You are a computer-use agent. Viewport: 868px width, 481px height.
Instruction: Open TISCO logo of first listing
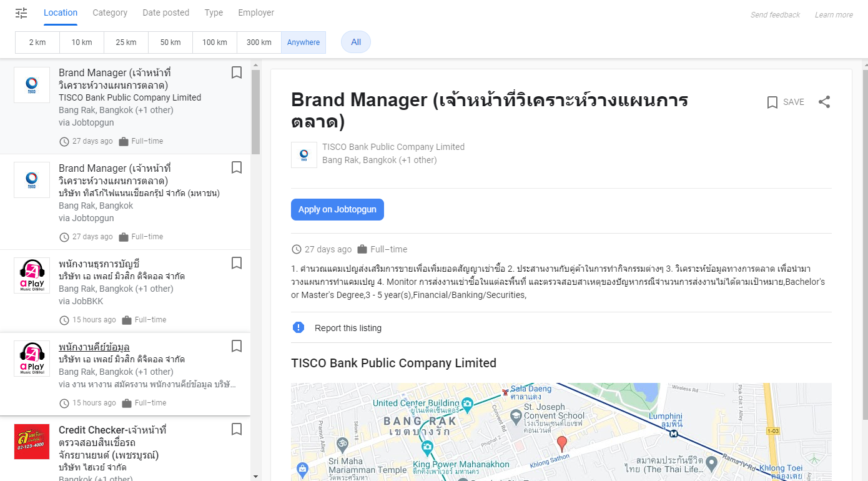coord(32,85)
